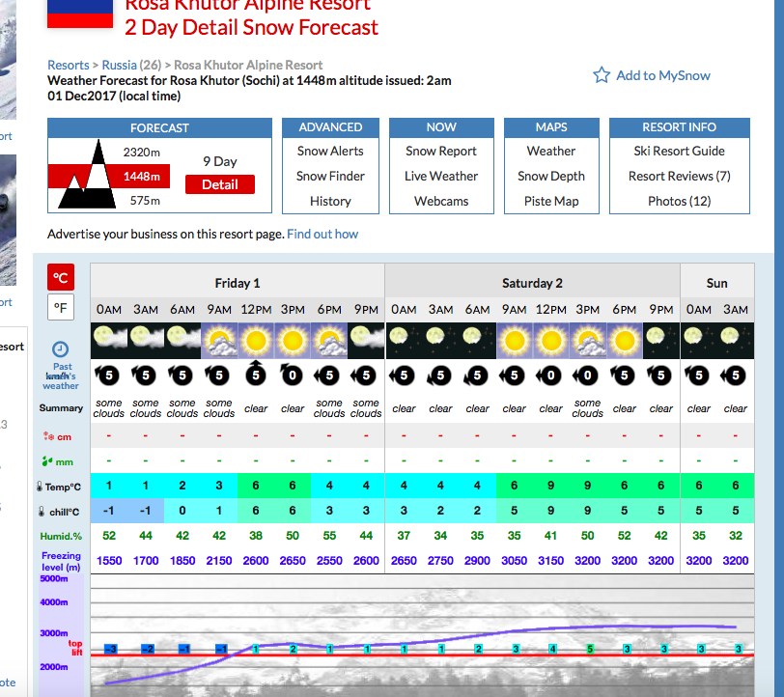
Task: Click the FORECAST panel header
Action: (159, 128)
